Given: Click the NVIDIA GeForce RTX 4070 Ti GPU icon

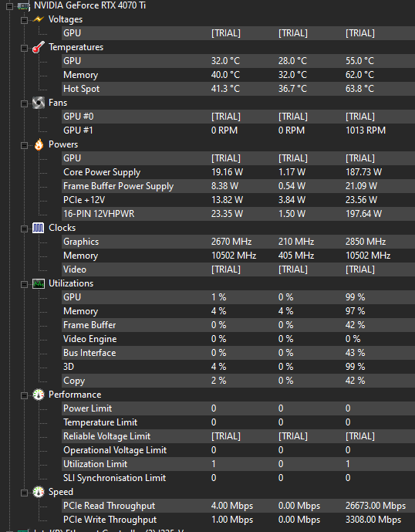Looking at the screenshot, I should coord(23,5).
